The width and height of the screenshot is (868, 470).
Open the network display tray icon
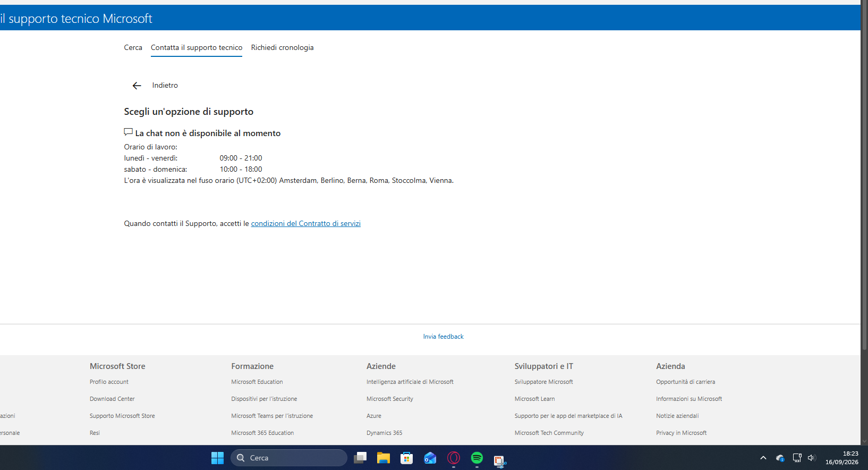tap(797, 458)
